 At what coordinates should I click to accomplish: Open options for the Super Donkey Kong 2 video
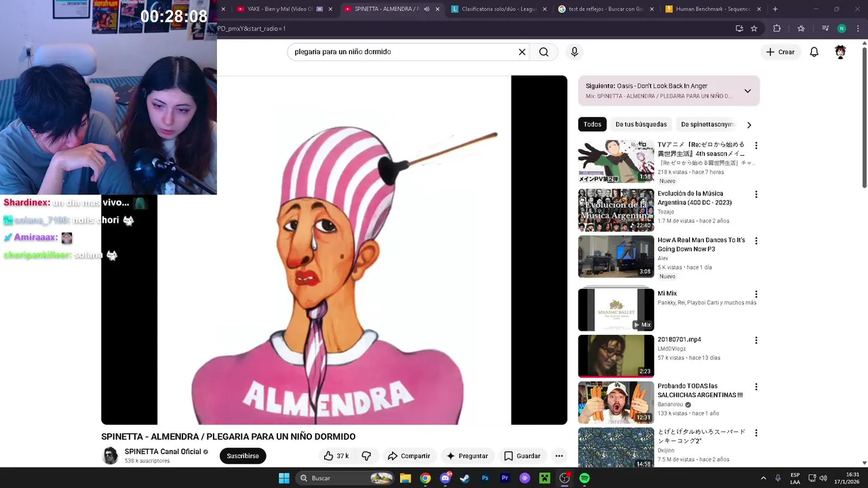(x=756, y=433)
